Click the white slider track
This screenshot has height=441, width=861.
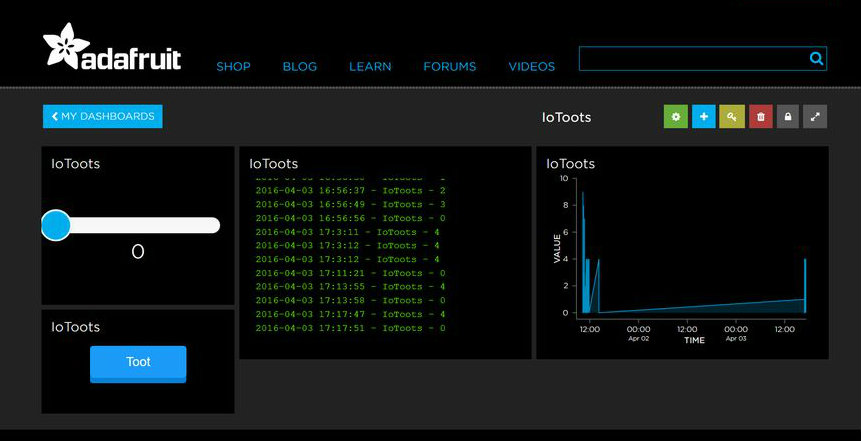click(145, 225)
